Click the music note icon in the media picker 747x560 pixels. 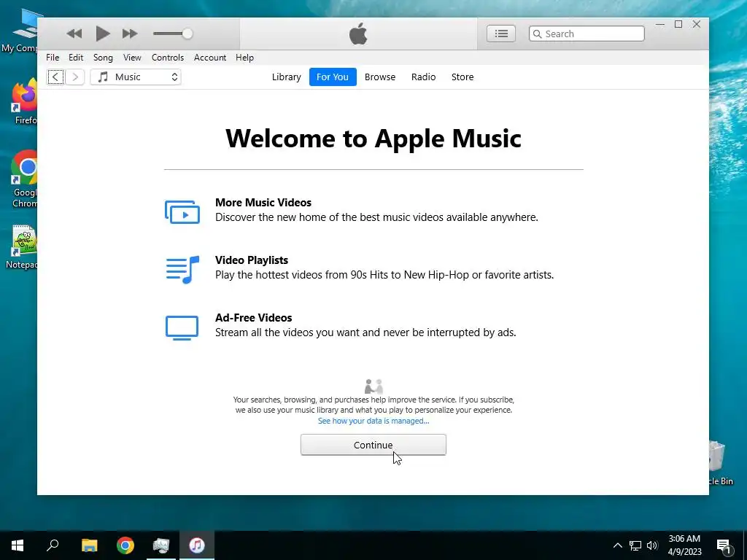coord(103,77)
